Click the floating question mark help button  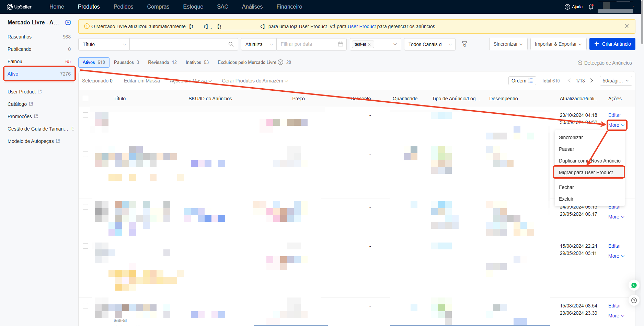[634, 300]
